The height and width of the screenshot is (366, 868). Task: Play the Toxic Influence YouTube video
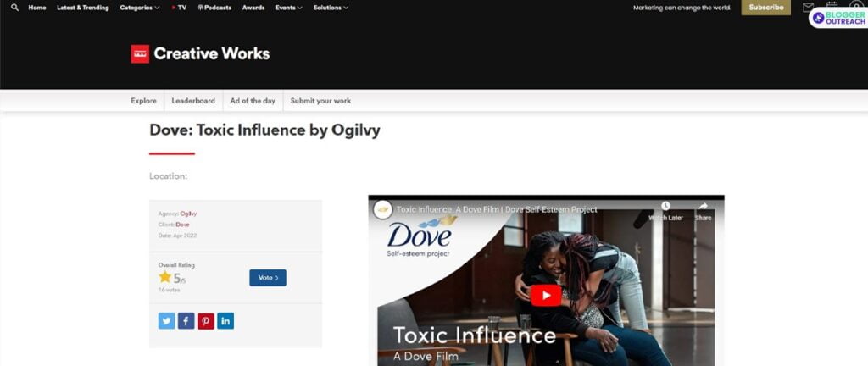(x=546, y=295)
